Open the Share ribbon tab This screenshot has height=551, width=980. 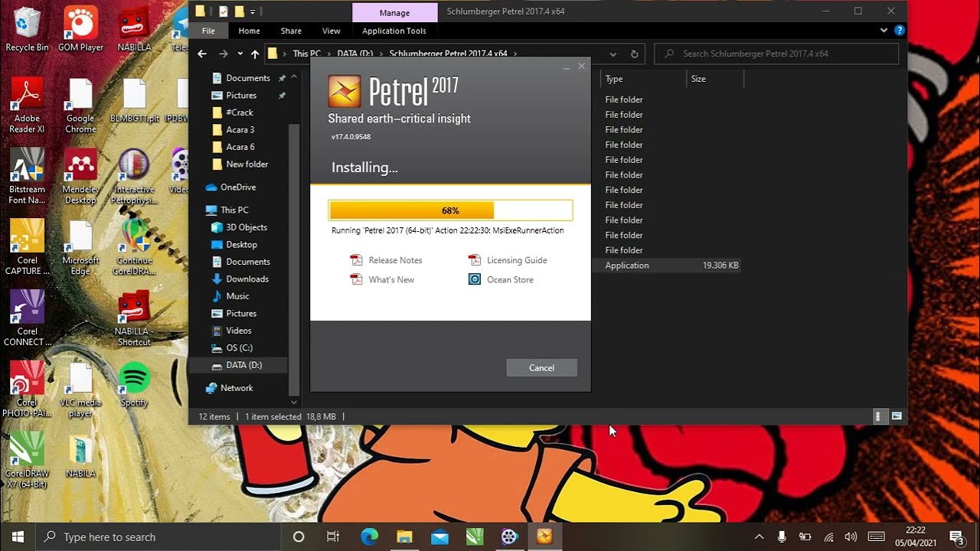[x=291, y=31]
